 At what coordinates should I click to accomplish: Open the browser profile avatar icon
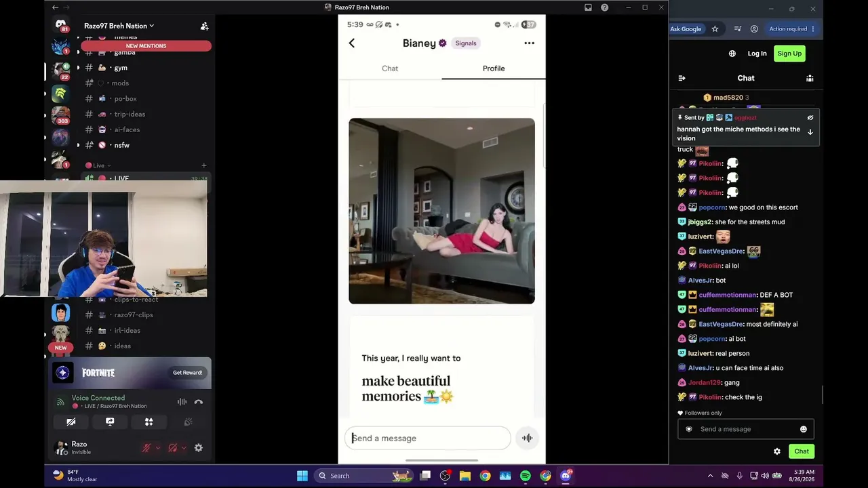754,29
